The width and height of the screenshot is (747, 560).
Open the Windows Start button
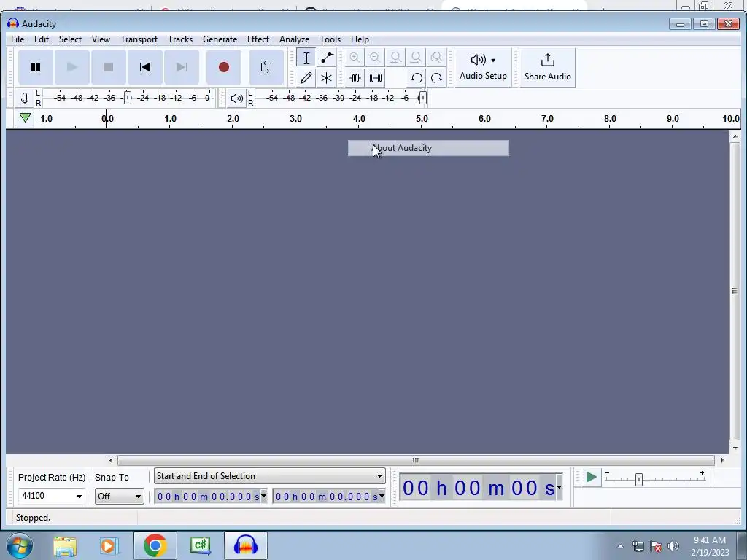point(20,545)
